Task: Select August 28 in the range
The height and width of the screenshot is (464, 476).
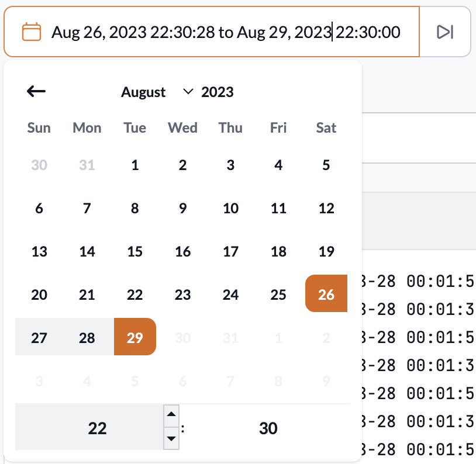Action: point(87,338)
